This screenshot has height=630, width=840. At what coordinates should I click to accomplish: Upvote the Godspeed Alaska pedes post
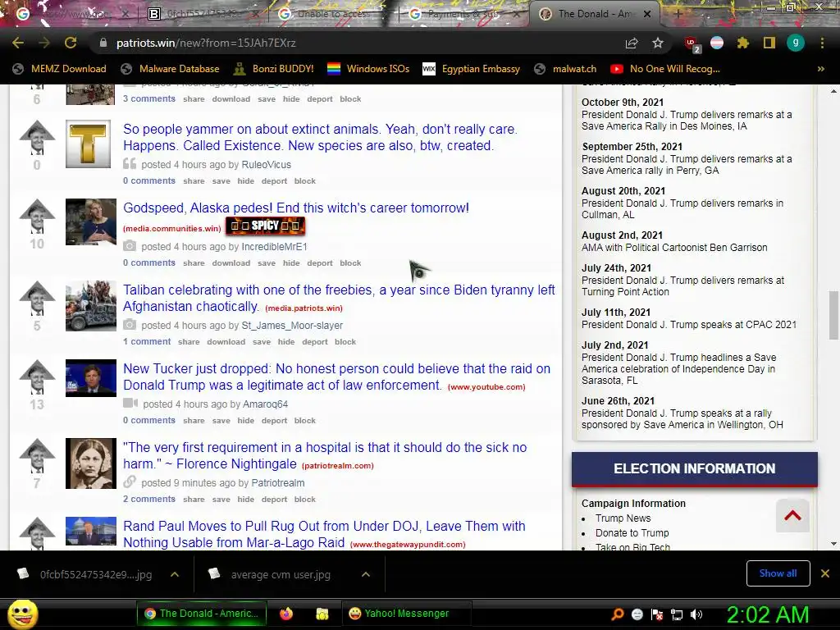[37, 217]
